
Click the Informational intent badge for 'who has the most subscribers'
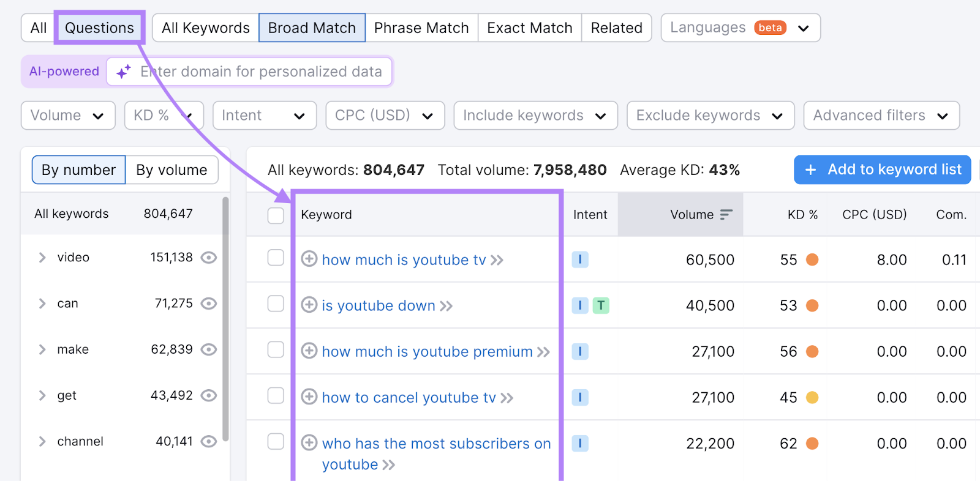(580, 443)
